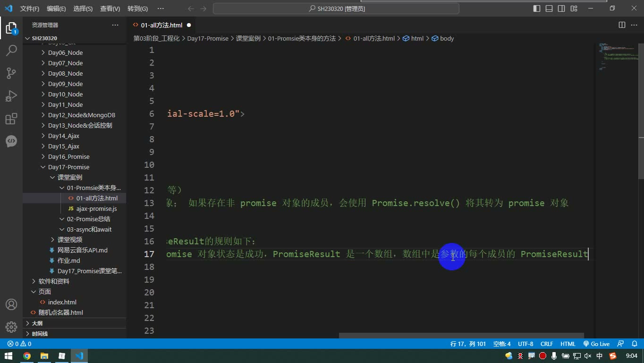Open Explorer panel's more actions ellipsis
The height and width of the screenshot is (363, 644).
point(115,25)
